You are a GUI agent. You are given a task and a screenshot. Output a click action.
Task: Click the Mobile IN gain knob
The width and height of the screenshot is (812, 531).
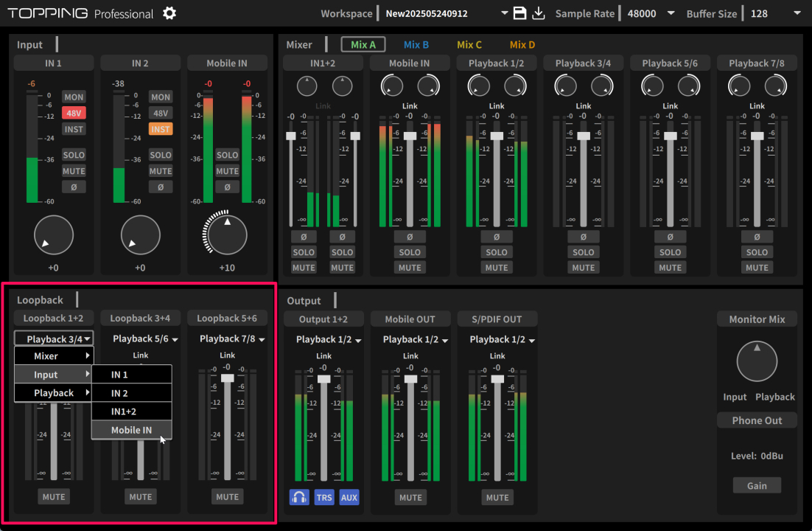pyautogui.click(x=228, y=235)
